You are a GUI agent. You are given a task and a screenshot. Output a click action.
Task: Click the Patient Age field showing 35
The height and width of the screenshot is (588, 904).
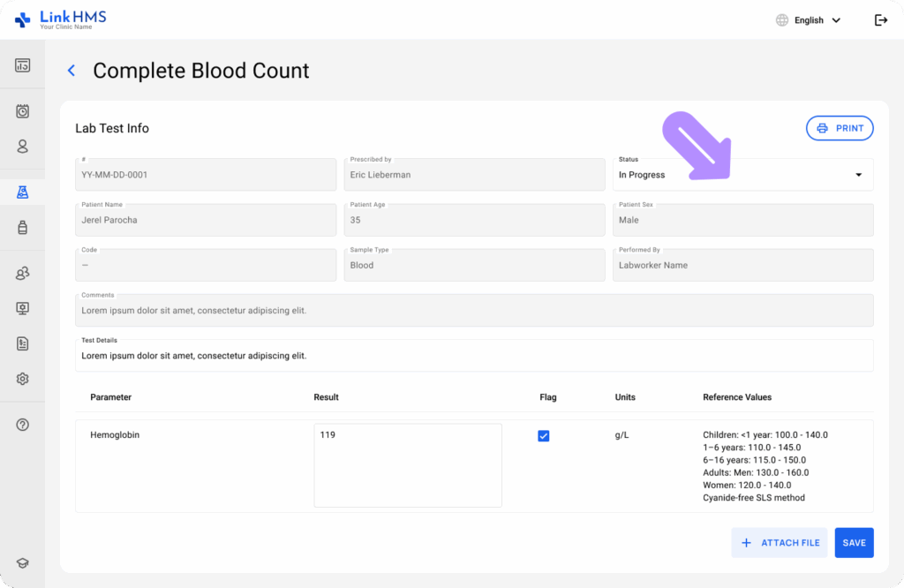[474, 220]
